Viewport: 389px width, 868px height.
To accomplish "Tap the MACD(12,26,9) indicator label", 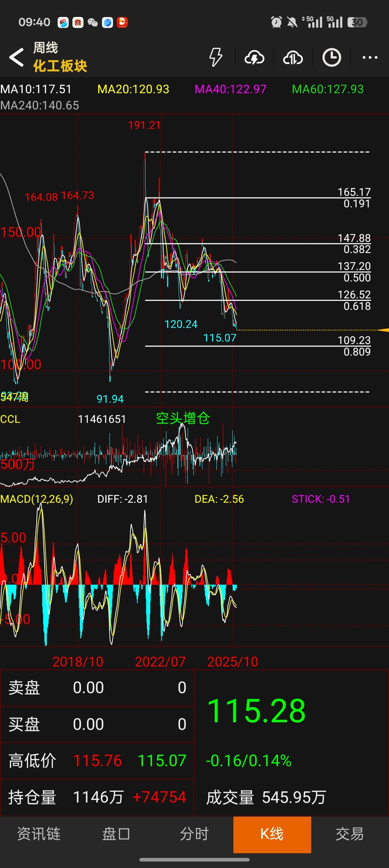I will coord(37,499).
